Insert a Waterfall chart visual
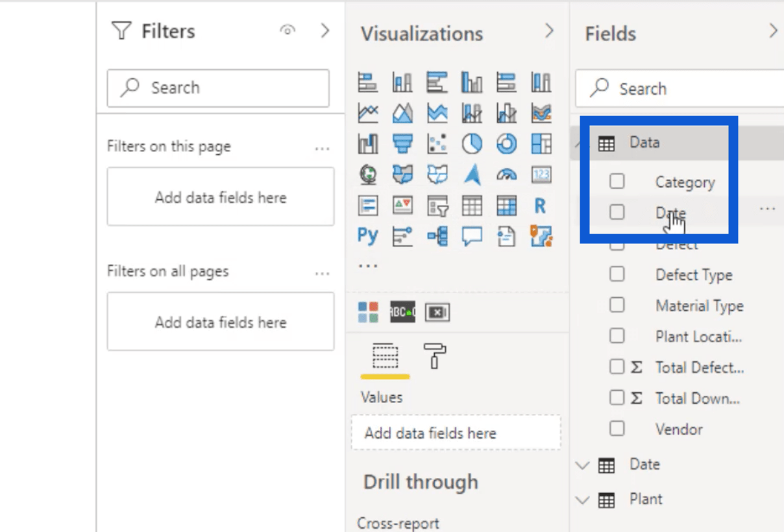784x532 pixels. click(x=368, y=143)
